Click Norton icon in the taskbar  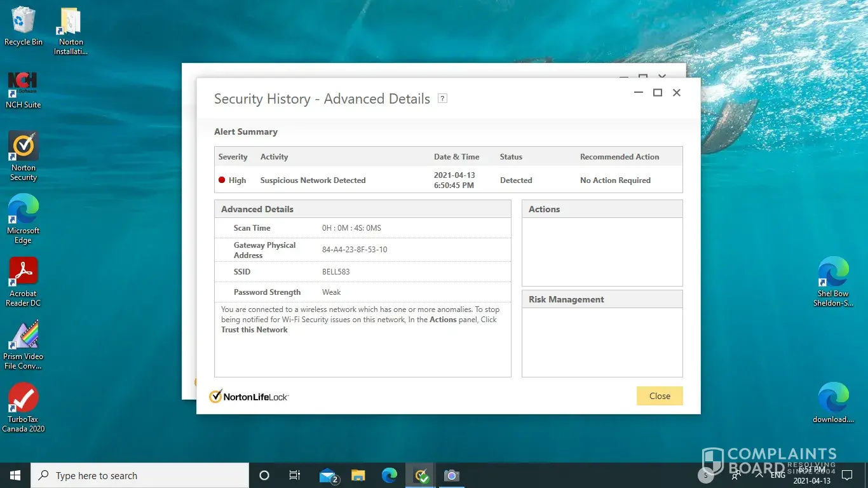click(421, 475)
